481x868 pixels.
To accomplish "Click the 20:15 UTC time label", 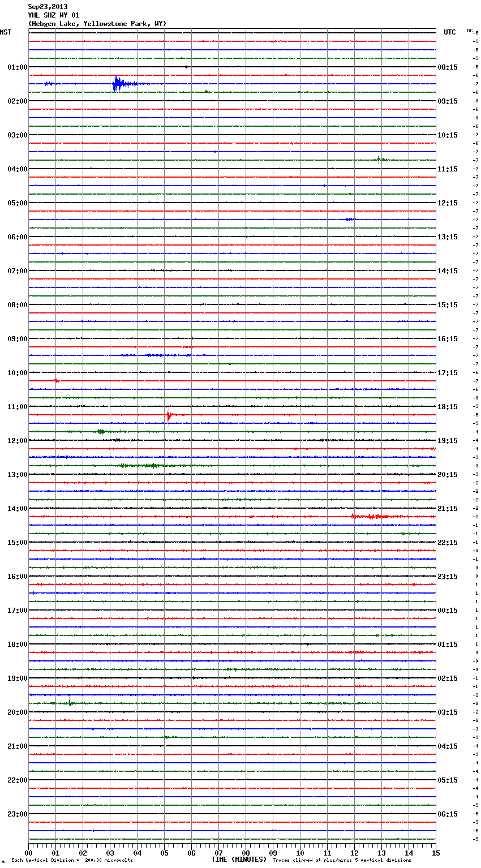I will click(448, 475).
